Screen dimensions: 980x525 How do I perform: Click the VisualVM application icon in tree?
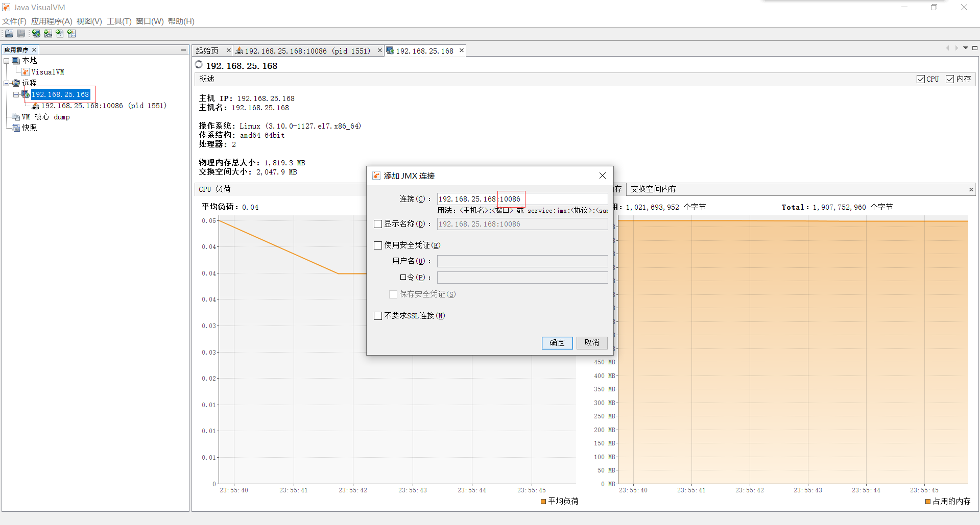(x=26, y=72)
